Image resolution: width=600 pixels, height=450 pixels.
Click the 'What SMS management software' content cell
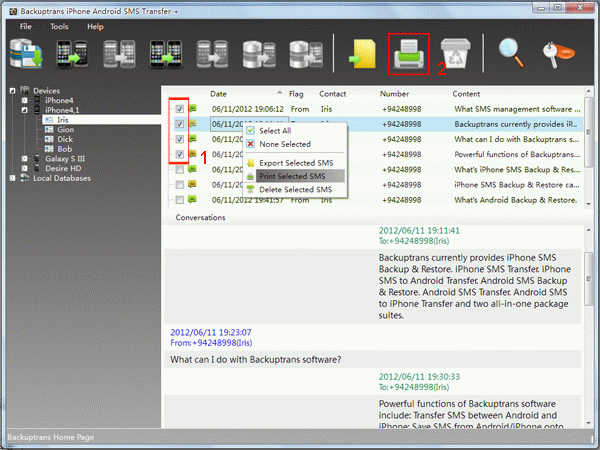pyautogui.click(x=517, y=109)
